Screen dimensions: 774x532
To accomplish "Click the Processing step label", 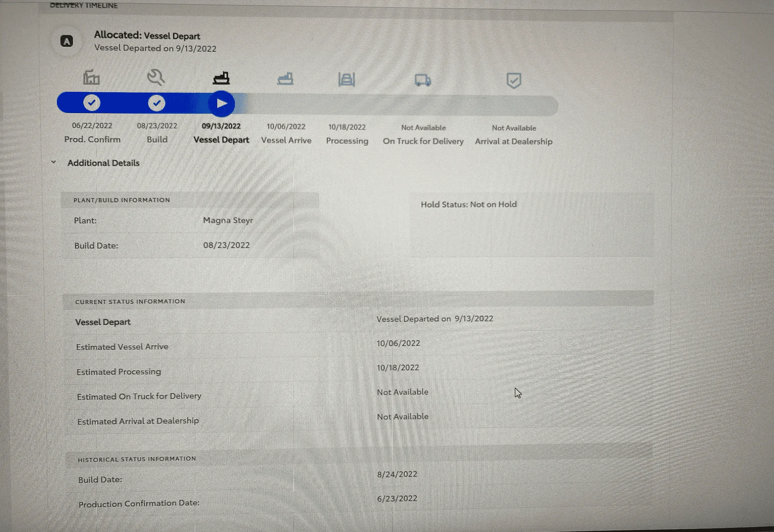I will 347,141.
